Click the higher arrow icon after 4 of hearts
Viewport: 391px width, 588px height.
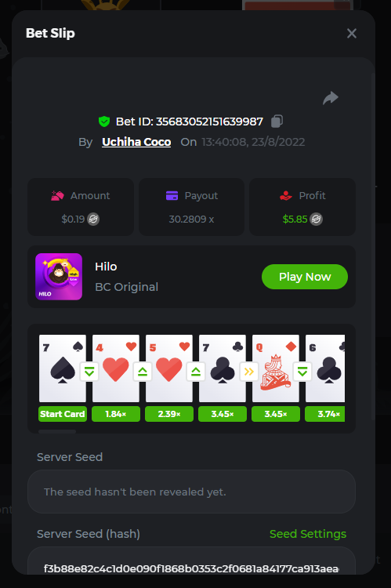(x=143, y=372)
